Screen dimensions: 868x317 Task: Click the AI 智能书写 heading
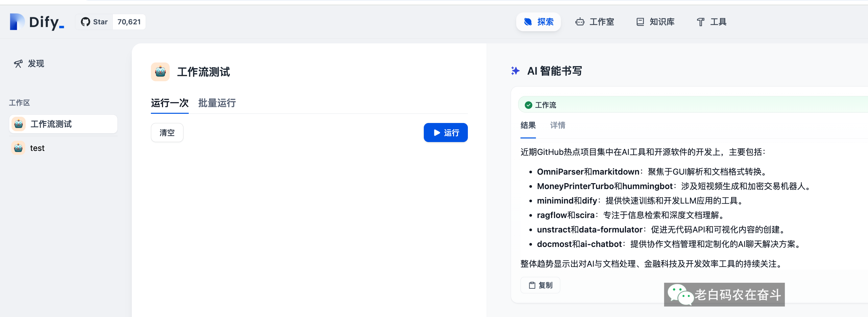click(554, 71)
